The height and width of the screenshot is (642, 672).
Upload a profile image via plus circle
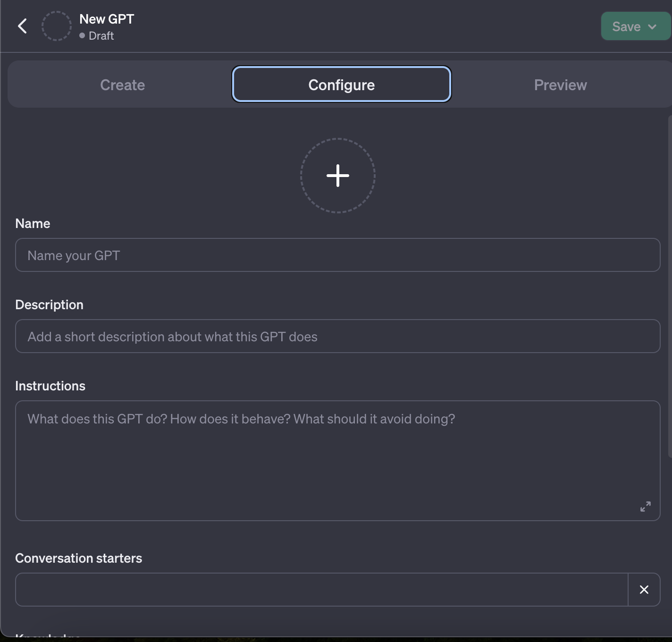(x=338, y=176)
